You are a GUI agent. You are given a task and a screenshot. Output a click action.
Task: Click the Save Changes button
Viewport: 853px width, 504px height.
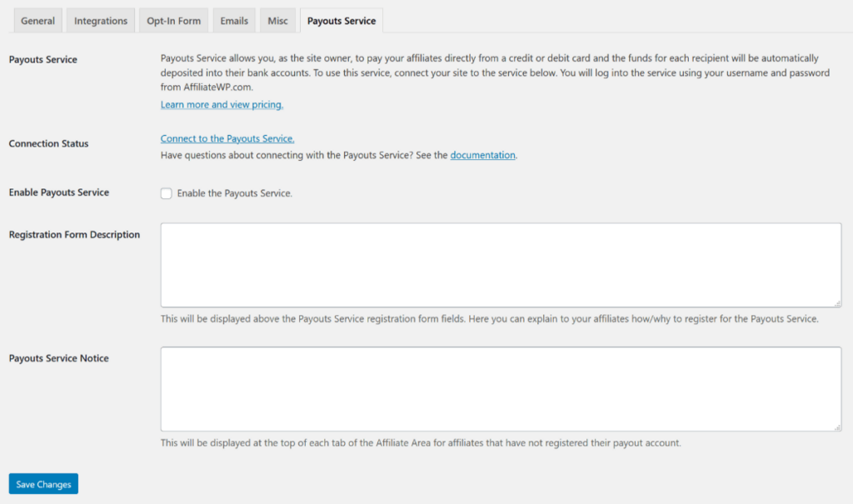point(42,483)
